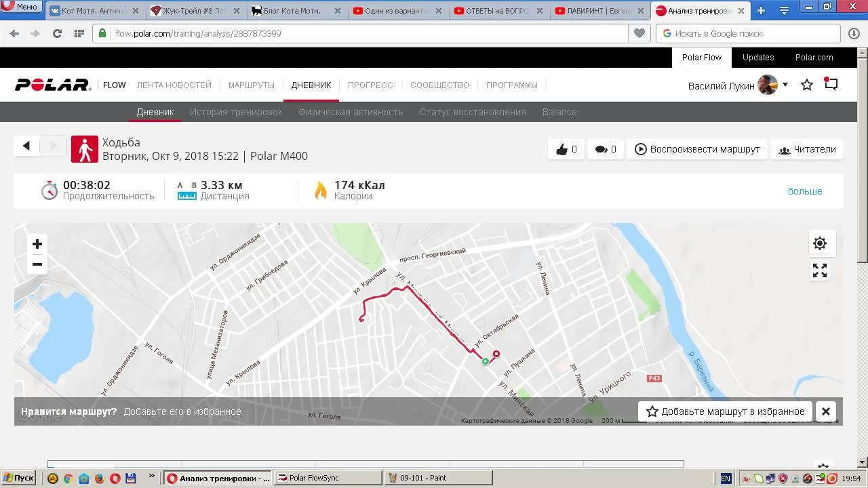Zoom in the map with plus button
This screenshot has height=488, width=868.
click(37, 244)
